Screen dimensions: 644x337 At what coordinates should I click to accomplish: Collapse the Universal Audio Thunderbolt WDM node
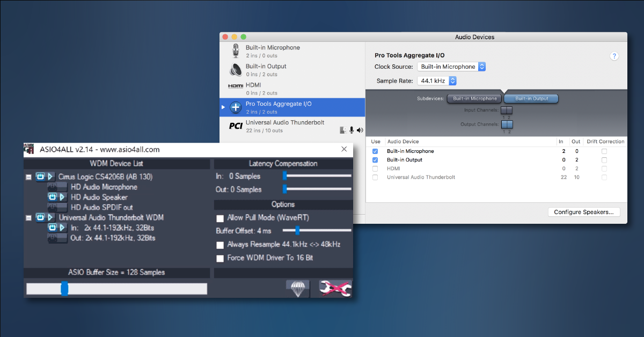[28, 217]
